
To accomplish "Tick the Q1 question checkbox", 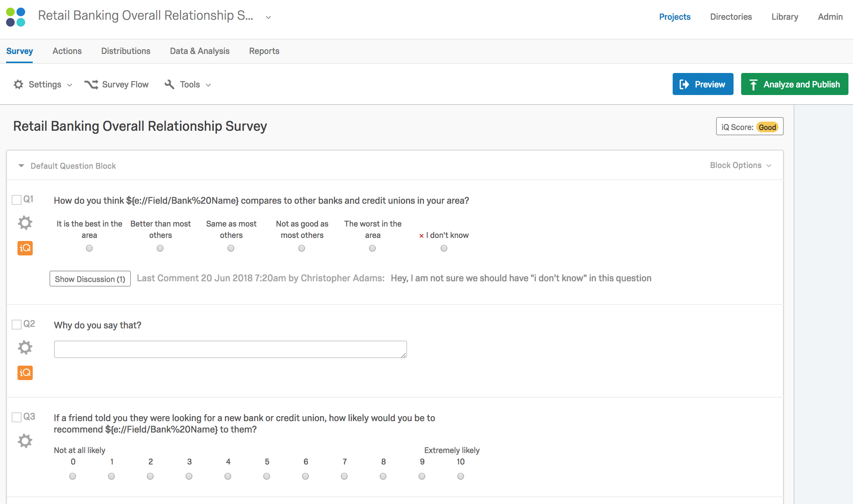I will [x=17, y=200].
